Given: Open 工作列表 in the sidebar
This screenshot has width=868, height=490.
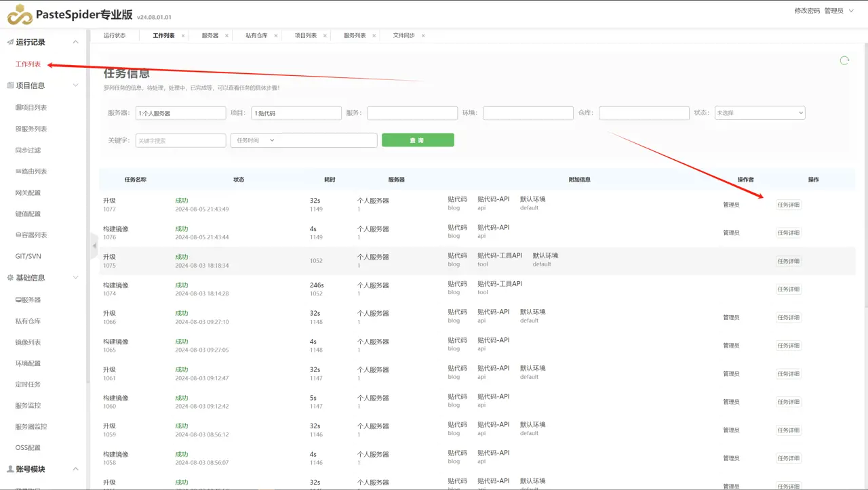Looking at the screenshot, I should click(28, 64).
